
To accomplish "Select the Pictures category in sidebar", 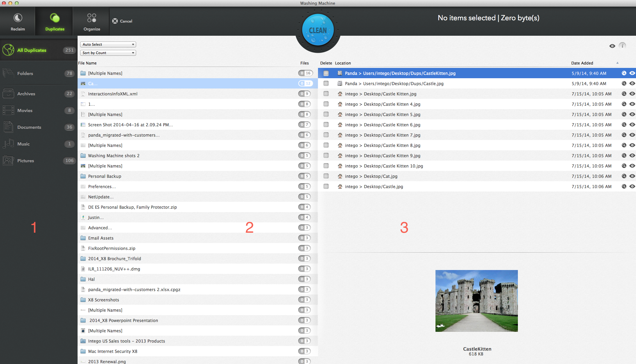I will 39,161.
